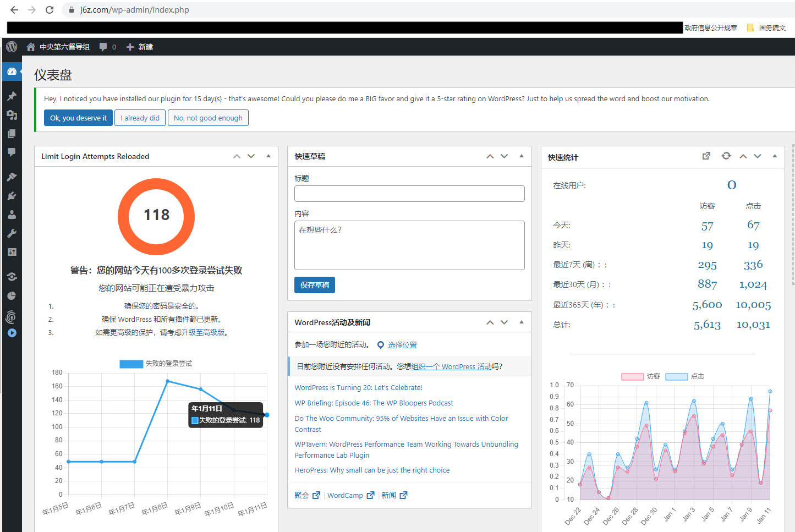This screenshot has width=795, height=532.
Task: Refresh the 快速统计 statistics widget
Action: (x=726, y=156)
